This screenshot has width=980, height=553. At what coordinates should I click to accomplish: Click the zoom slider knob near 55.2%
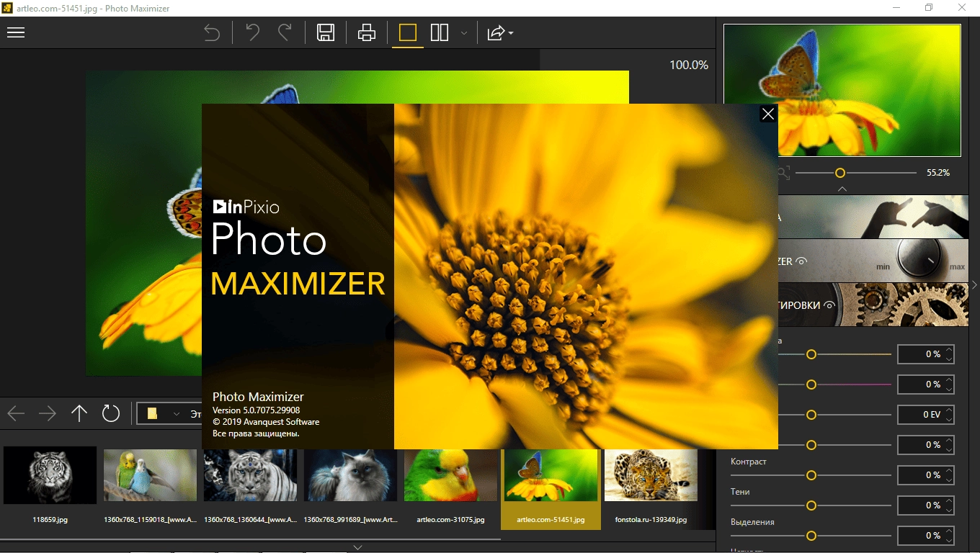[x=840, y=173]
